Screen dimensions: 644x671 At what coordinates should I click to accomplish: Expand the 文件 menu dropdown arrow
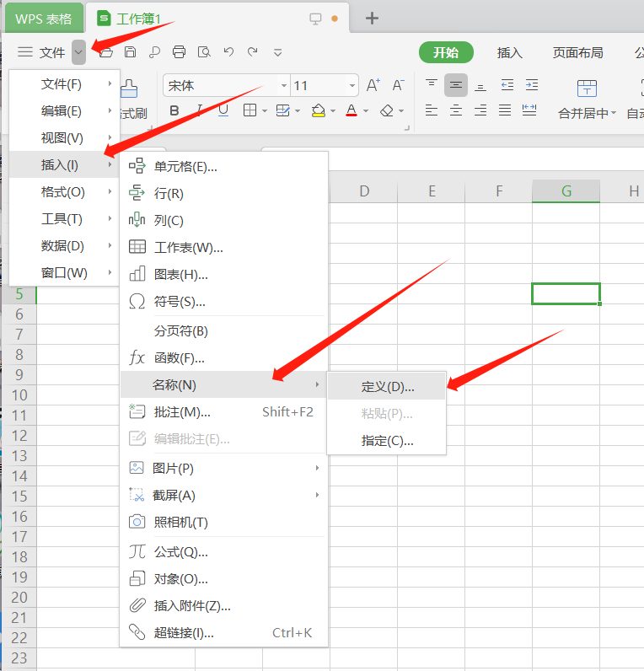click(x=78, y=52)
